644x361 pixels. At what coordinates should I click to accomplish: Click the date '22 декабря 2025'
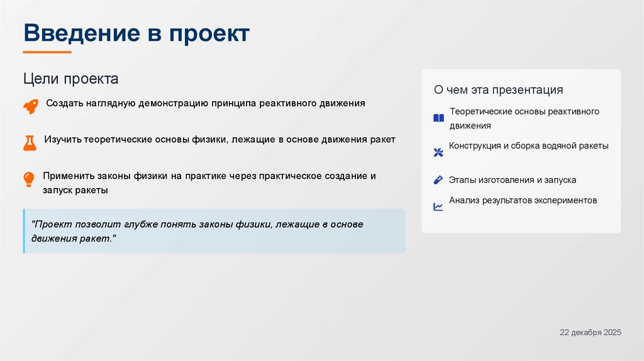tap(590, 332)
